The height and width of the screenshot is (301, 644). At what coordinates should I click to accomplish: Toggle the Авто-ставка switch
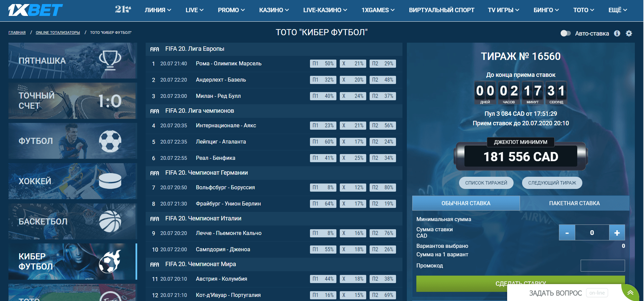(565, 33)
